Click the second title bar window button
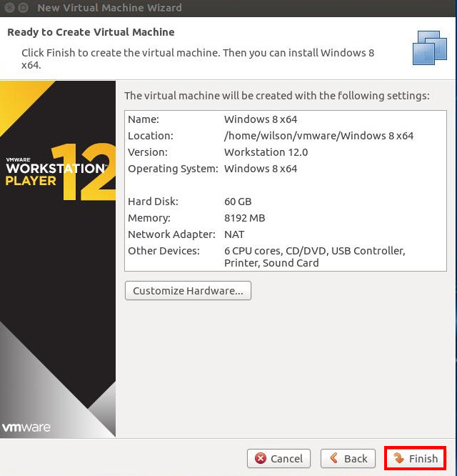 [23, 7]
